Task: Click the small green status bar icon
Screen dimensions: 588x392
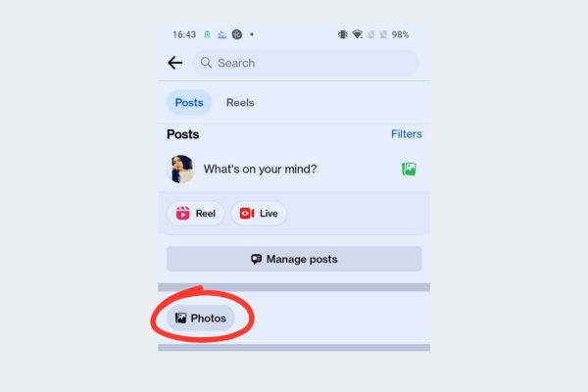Action: (x=207, y=35)
